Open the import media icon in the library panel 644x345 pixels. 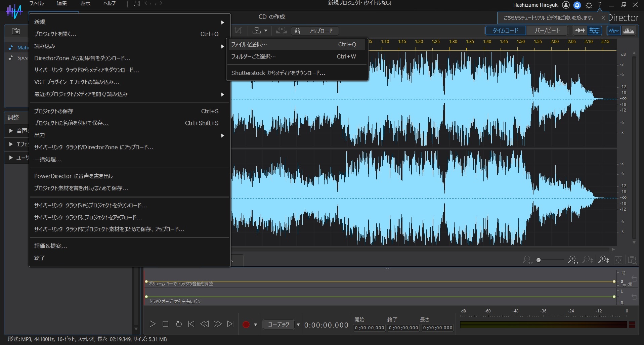point(15,31)
